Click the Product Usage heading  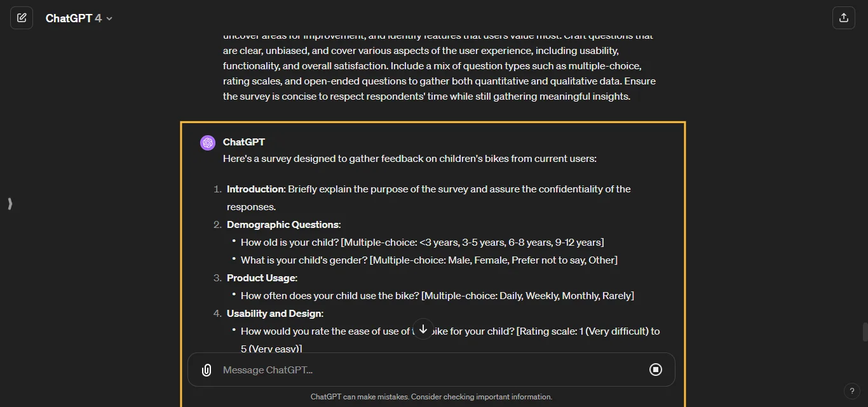click(x=262, y=278)
